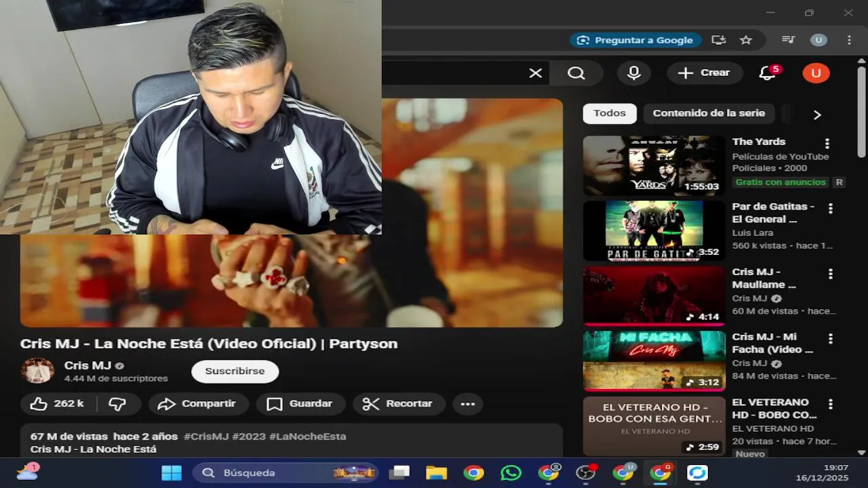This screenshot has height=488, width=868.
Task: Click The Yards video title
Action: pyautogui.click(x=759, y=142)
